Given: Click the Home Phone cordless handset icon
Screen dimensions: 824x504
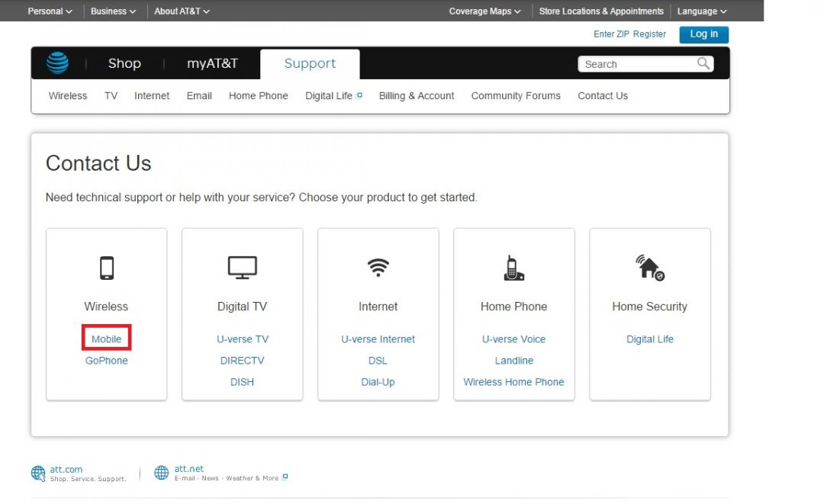Looking at the screenshot, I should tap(513, 268).
